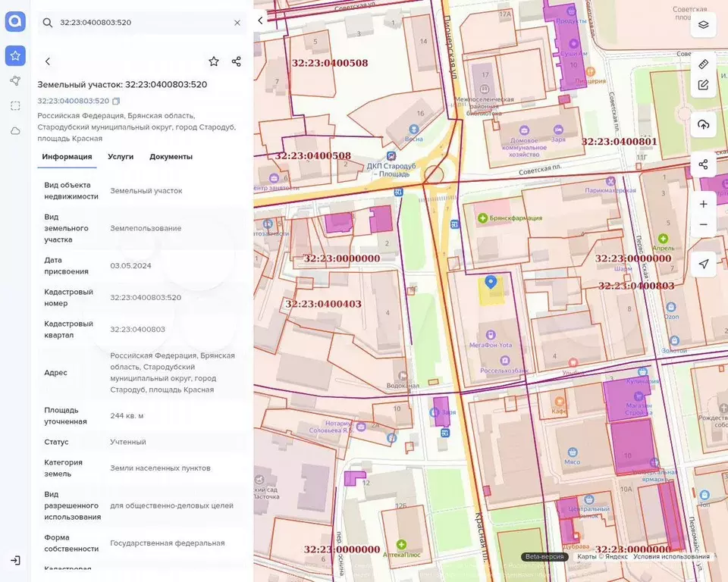Open Условия использования link

point(671,556)
